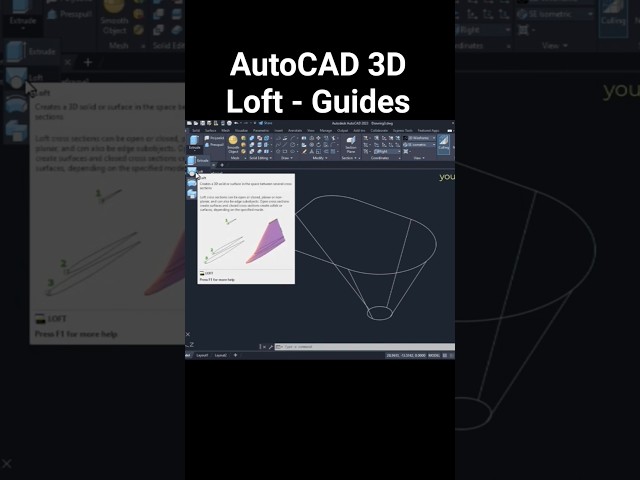Select the Sweep icon in dropdown list
This screenshot has width=640, height=480.
tap(192, 193)
